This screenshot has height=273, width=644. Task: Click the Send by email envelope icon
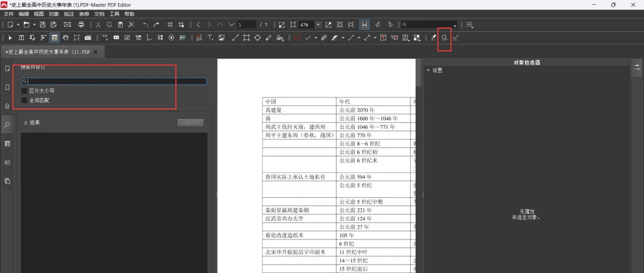tap(67, 24)
